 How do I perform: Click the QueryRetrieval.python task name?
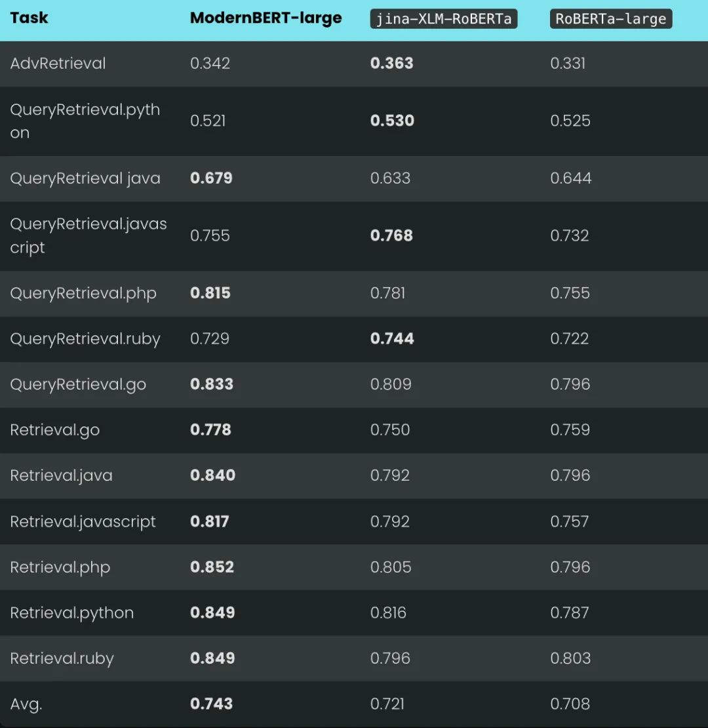(x=85, y=121)
